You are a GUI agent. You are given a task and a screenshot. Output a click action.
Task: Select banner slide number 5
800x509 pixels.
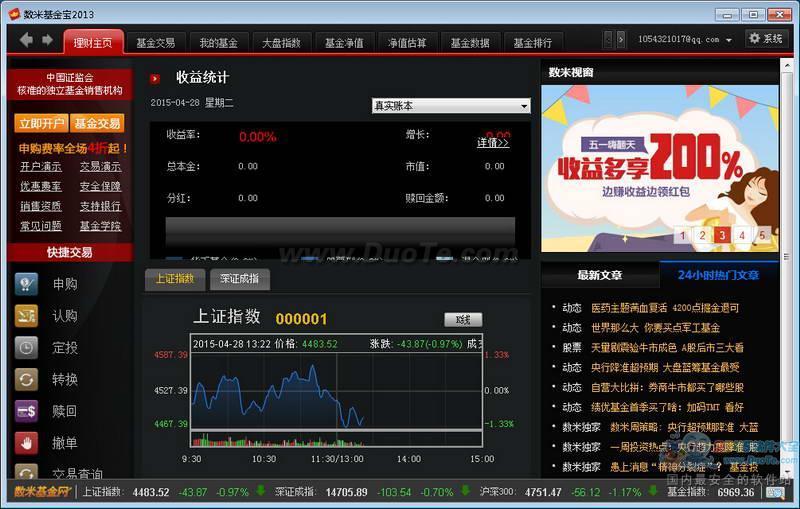762,236
